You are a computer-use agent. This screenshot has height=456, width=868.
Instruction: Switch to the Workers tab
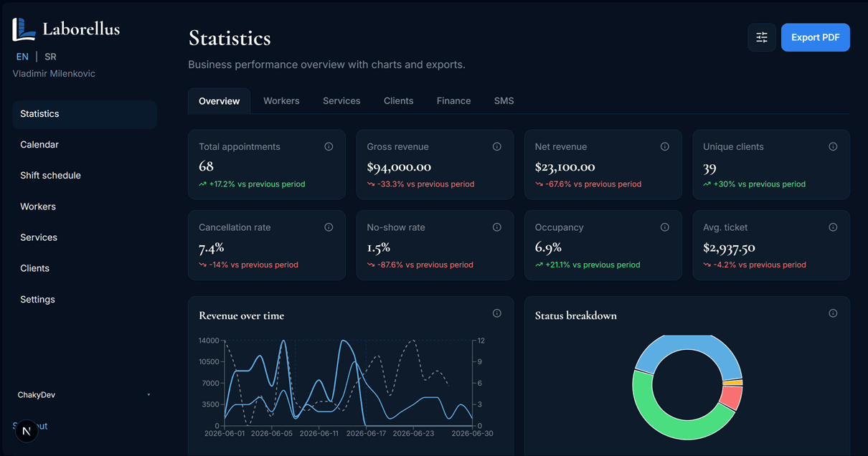point(281,101)
